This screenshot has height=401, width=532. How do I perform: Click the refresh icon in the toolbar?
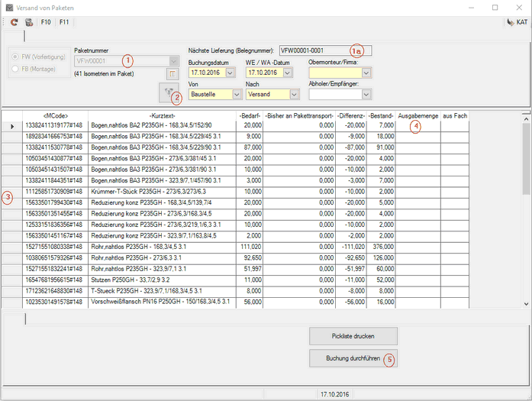click(x=15, y=23)
